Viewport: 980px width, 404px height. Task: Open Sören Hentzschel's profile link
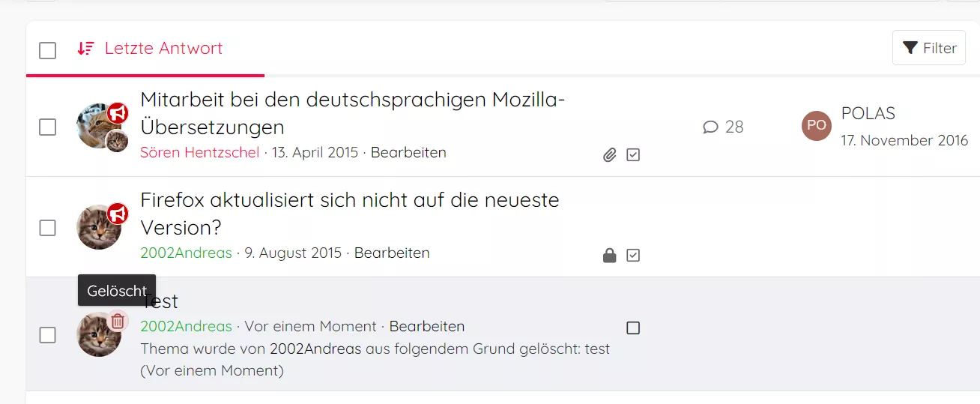pos(199,152)
